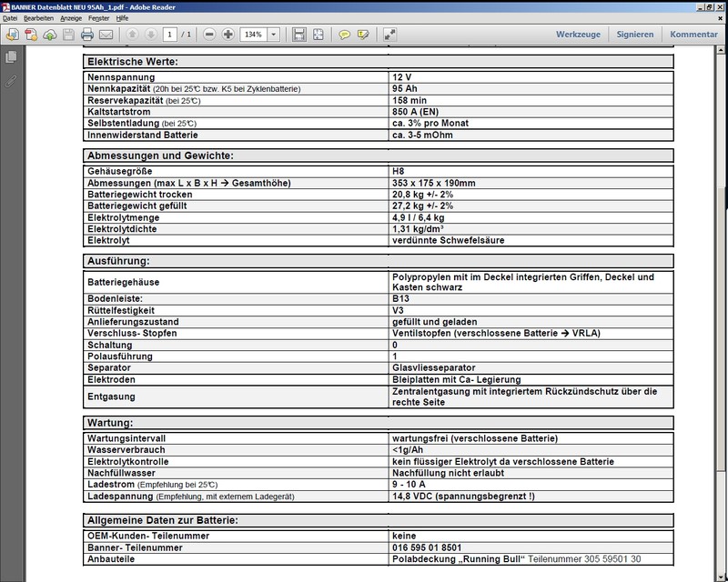The image size is (728, 582).
Task: Open the Werkzeuge pane
Action: pyautogui.click(x=579, y=35)
